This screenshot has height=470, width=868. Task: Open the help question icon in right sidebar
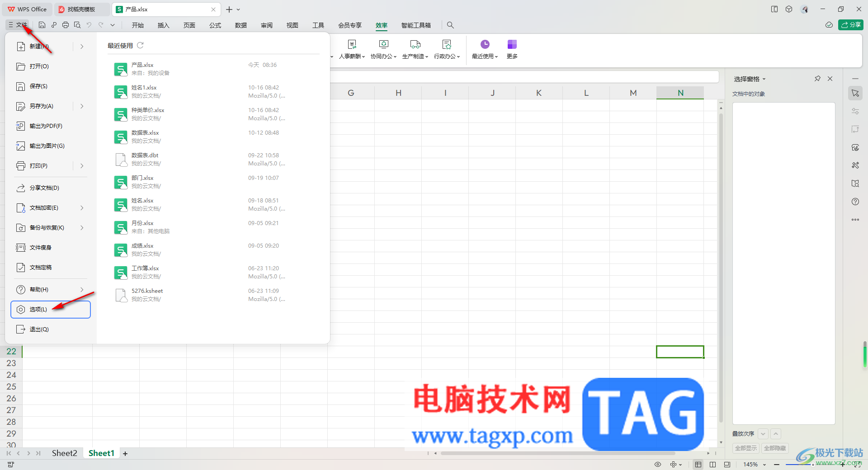click(855, 202)
